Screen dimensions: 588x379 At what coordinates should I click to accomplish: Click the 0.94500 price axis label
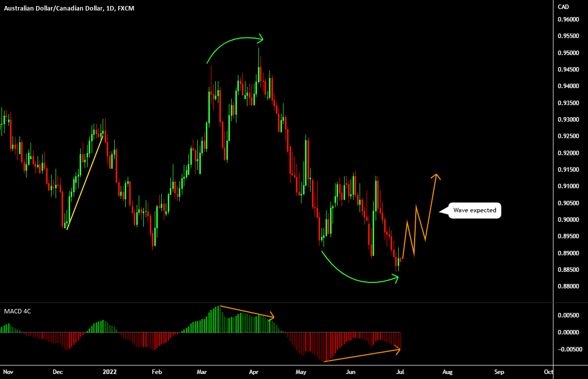pos(568,70)
